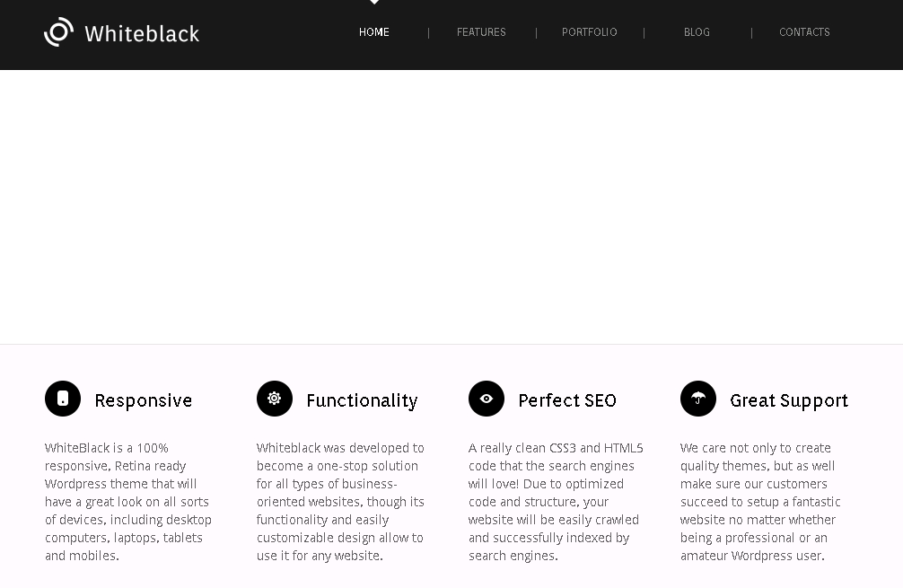Click the Great Support heading
This screenshot has height=588, width=903.
789,400
